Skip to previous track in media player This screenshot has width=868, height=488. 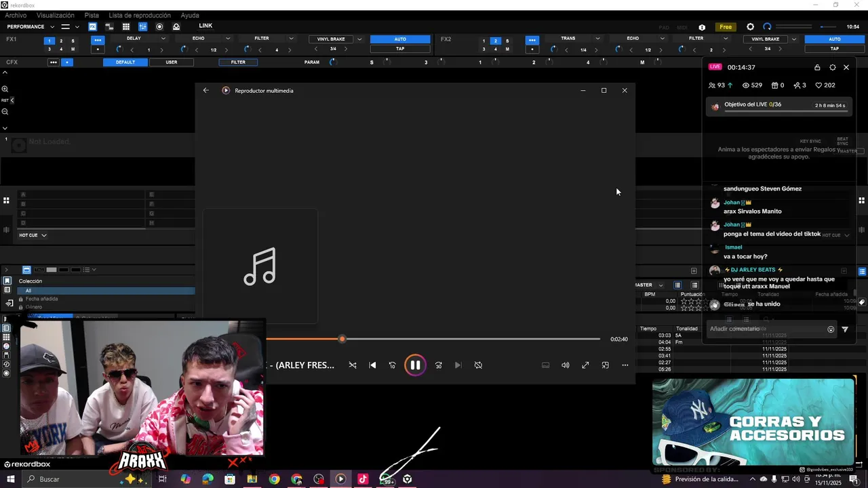372,365
